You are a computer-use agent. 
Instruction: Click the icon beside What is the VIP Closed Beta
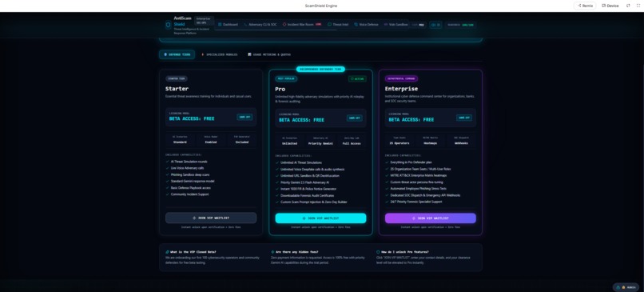coord(167,252)
